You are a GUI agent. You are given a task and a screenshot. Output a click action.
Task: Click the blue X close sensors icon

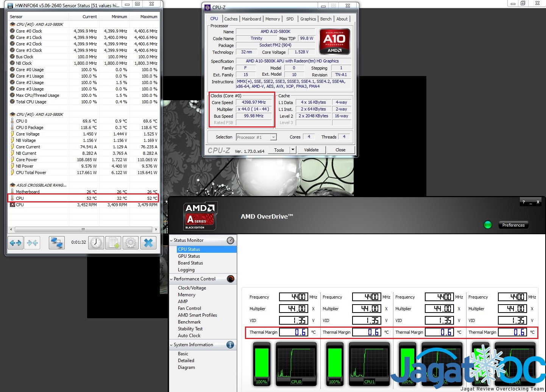[x=148, y=243]
